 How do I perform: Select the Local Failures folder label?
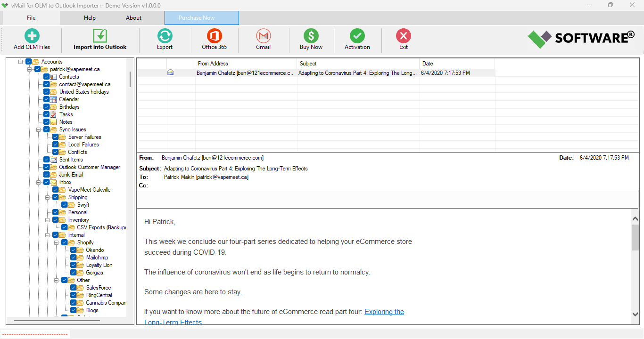[x=83, y=145]
